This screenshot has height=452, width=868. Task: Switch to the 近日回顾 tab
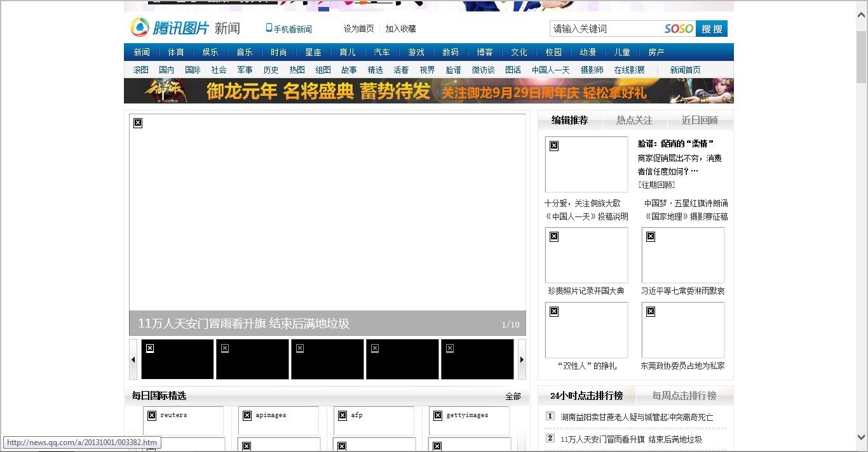coord(700,120)
